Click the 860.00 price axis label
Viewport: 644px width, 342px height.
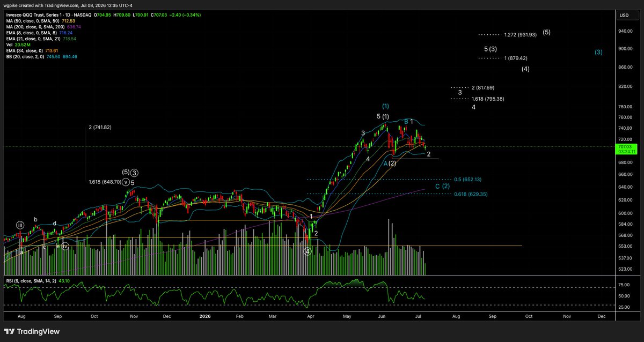624,68
